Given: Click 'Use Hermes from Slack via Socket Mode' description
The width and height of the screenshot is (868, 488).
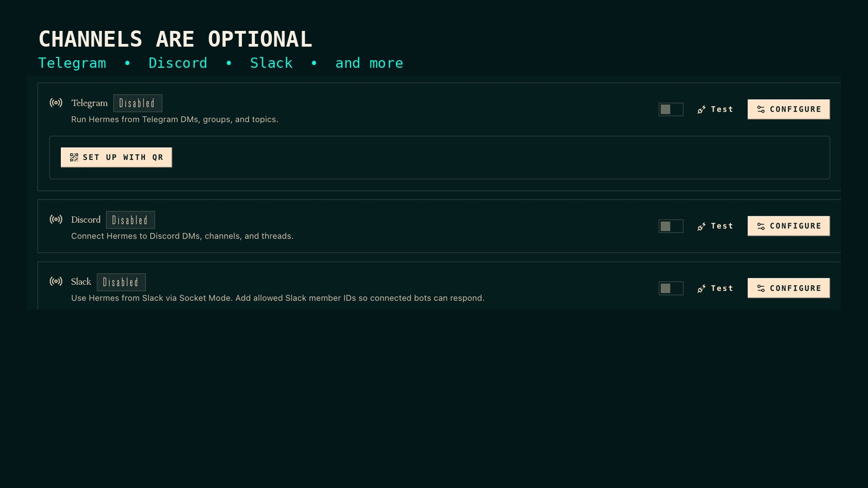Looking at the screenshot, I should [x=278, y=298].
